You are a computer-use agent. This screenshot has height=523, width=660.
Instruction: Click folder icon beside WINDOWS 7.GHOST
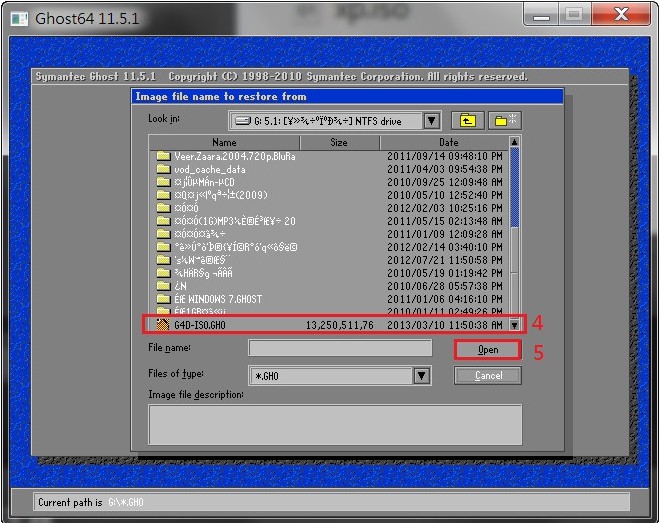[163, 299]
